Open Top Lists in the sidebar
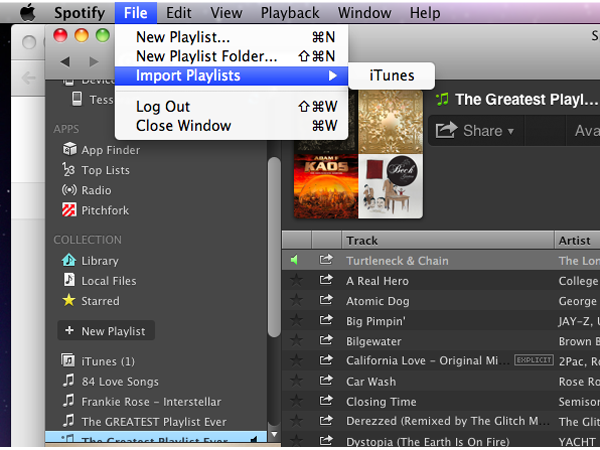The width and height of the screenshot is (600, 450). click(96, 170)
